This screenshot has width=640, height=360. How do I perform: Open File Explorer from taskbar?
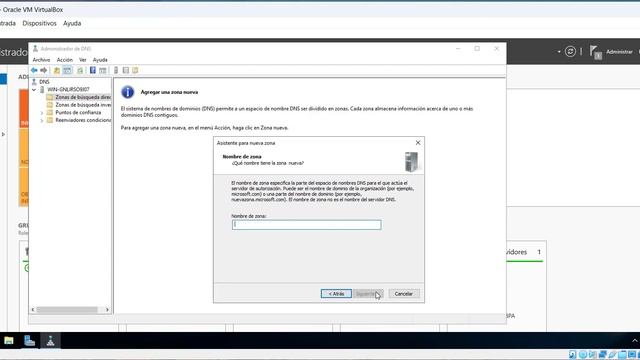(x=9, y=340)
